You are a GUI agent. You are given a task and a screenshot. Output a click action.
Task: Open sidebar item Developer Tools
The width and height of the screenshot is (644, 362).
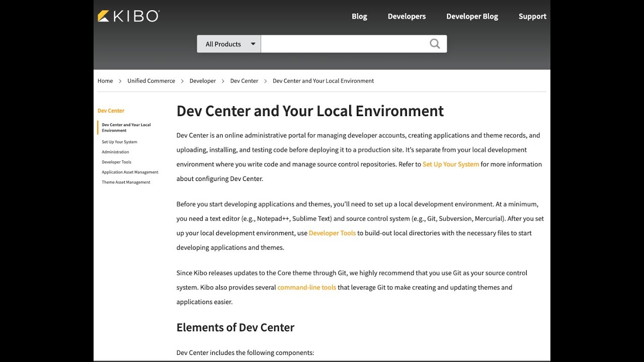pyautogui.click(x=116, y=162)
